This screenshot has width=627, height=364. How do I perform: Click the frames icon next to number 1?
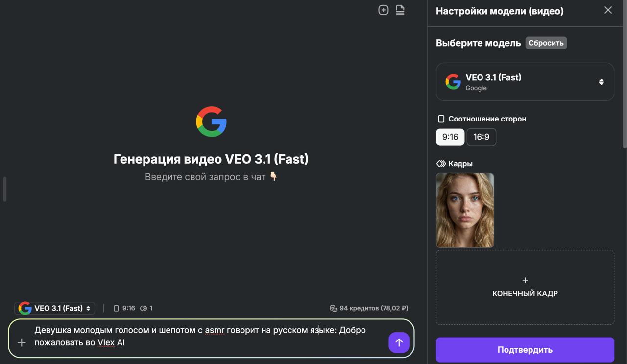point(143,308)
